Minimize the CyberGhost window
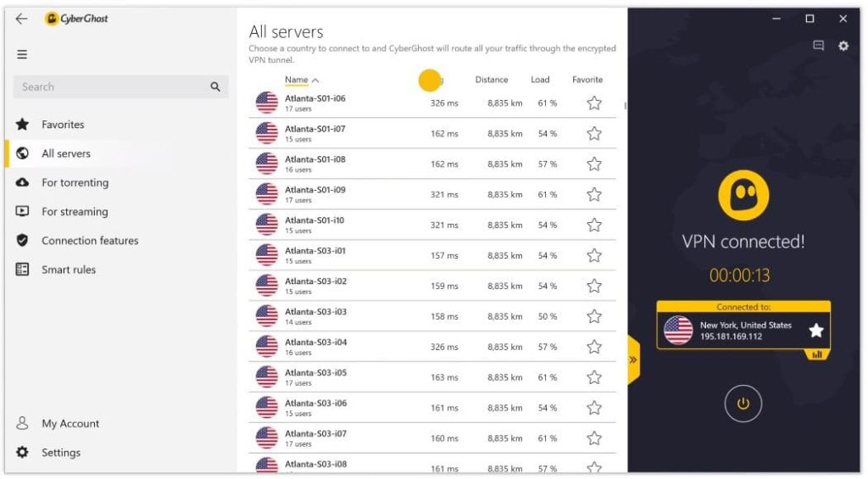The image size is (868, 479). pyautogui.click(x=776, y=19)
